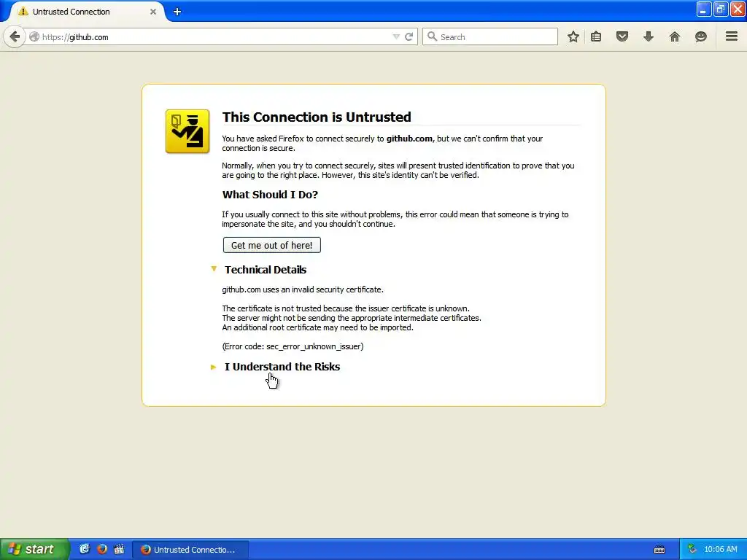Open a new tab with plus button
The height and width of the screenshot is (560, 747).
coord(177,12)
